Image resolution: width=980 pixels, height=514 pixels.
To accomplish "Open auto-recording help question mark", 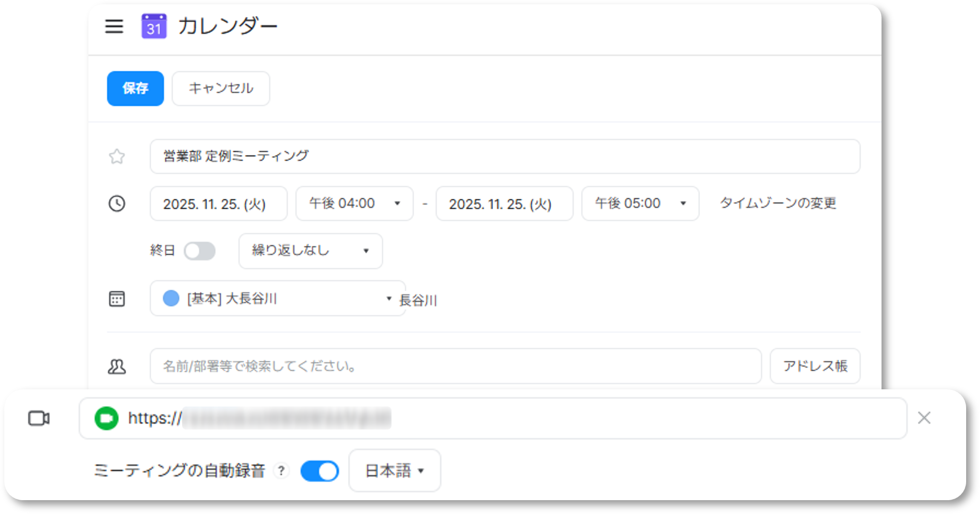I will click(x=281, y=471).
